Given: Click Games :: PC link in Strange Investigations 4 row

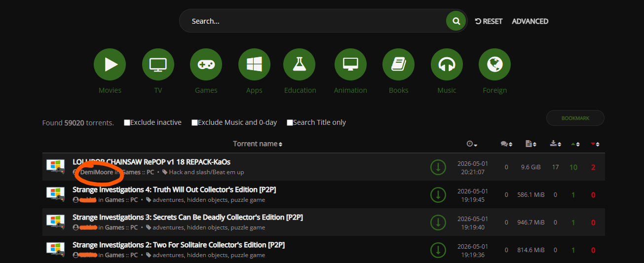Looking at the screenshot, I should click(121, 200).
